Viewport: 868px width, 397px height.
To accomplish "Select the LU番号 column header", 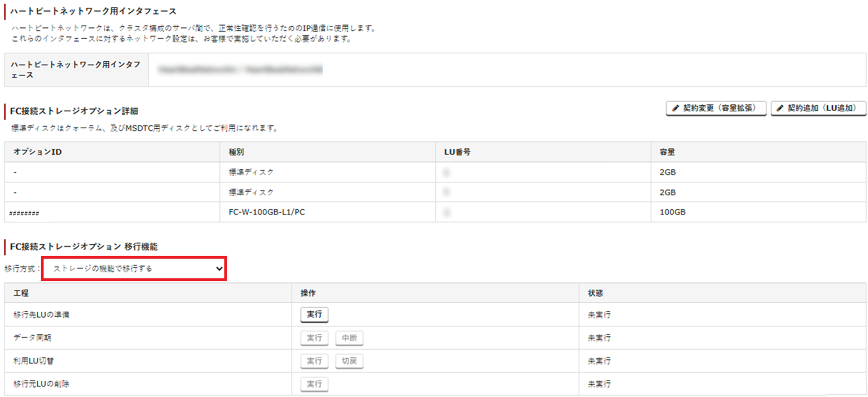I will (457, 152).
